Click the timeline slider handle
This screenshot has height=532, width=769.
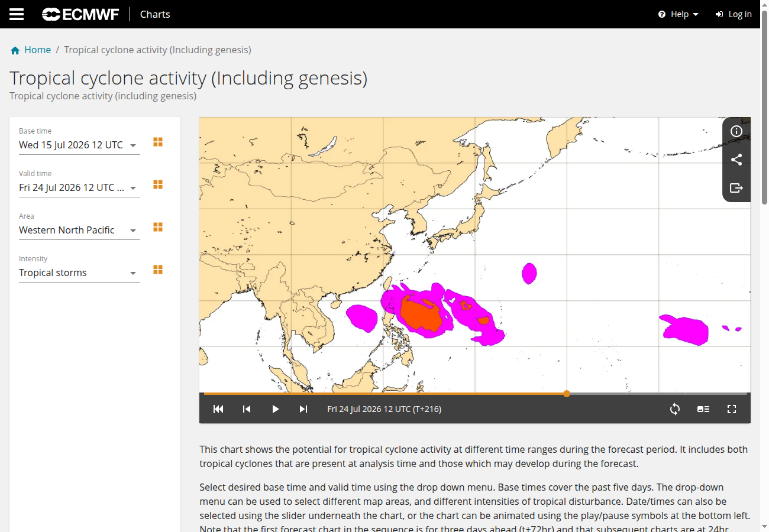[567, 394]
